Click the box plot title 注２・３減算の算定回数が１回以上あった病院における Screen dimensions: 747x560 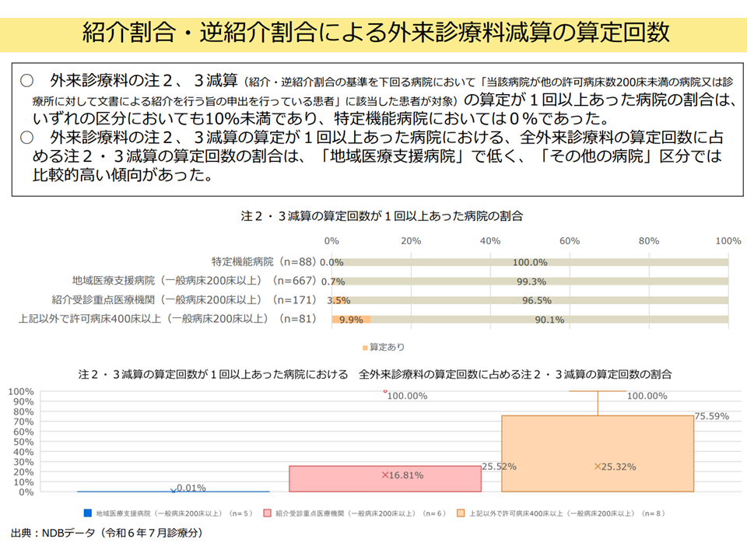213,375
